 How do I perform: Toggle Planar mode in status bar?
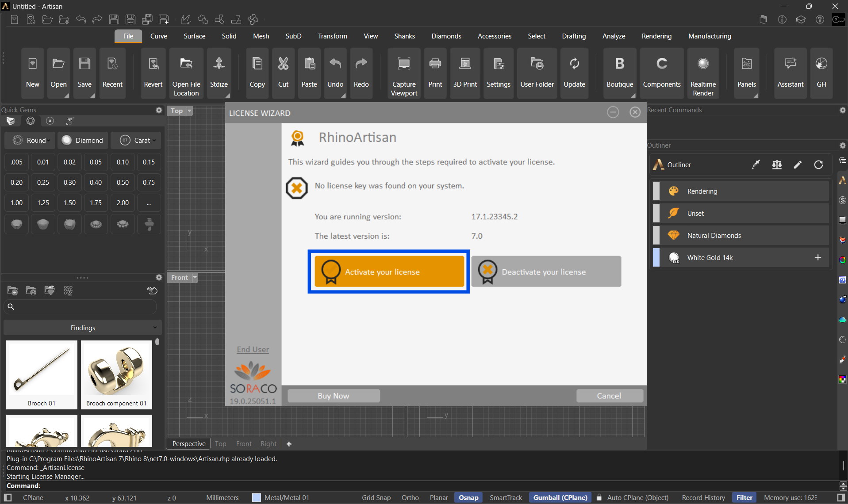tap(439, 497)
